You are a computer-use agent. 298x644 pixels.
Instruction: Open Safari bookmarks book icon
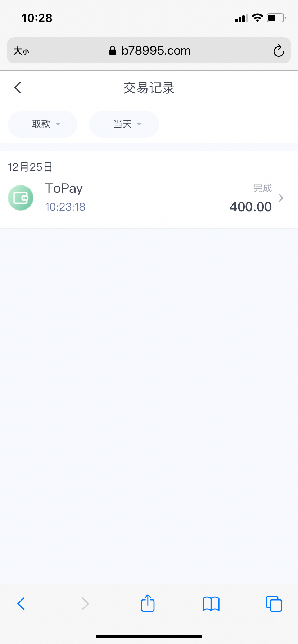[211, 604]
